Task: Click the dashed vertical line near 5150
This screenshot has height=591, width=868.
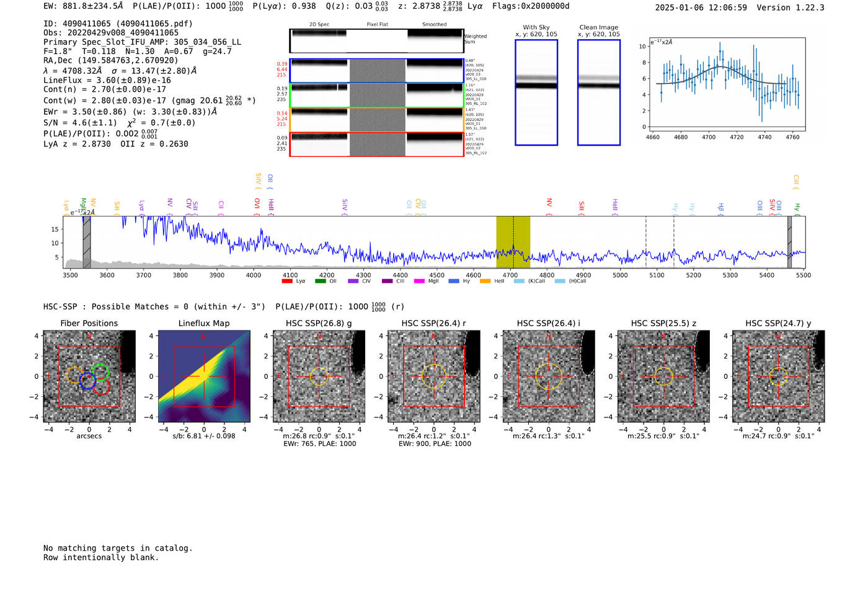Action: [674, 242]
